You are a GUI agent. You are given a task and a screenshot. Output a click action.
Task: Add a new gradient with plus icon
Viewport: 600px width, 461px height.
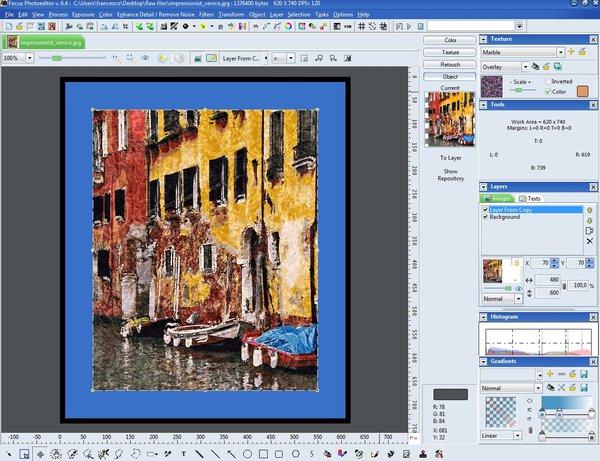(x=548, y=374)
